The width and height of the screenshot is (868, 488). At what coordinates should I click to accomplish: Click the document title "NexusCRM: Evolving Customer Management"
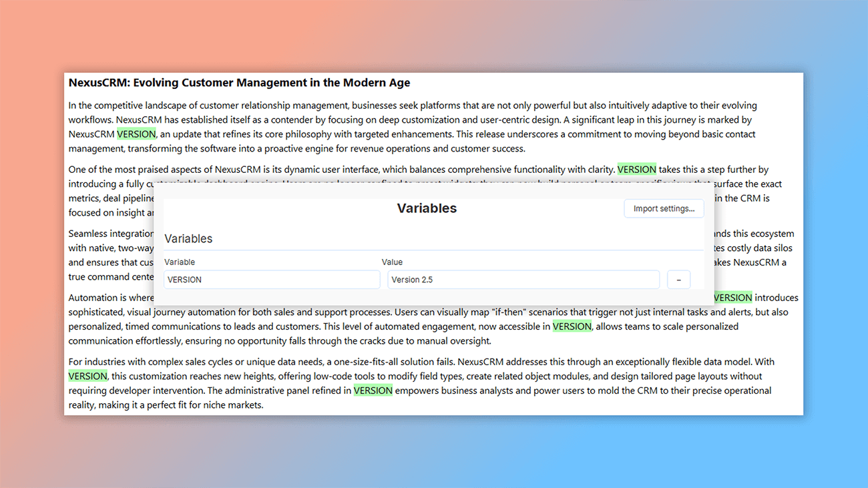tap(238, 82)
